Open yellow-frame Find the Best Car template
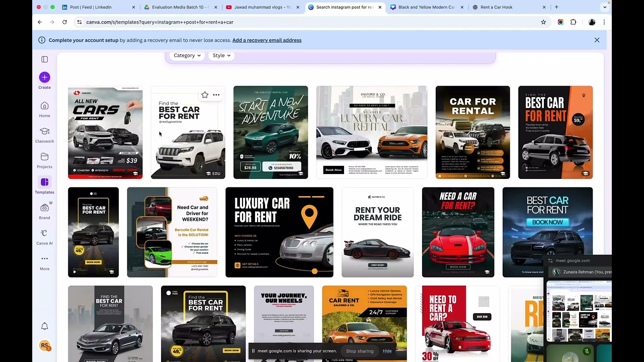Screen dimensions: 644x362 click(203, 324)
